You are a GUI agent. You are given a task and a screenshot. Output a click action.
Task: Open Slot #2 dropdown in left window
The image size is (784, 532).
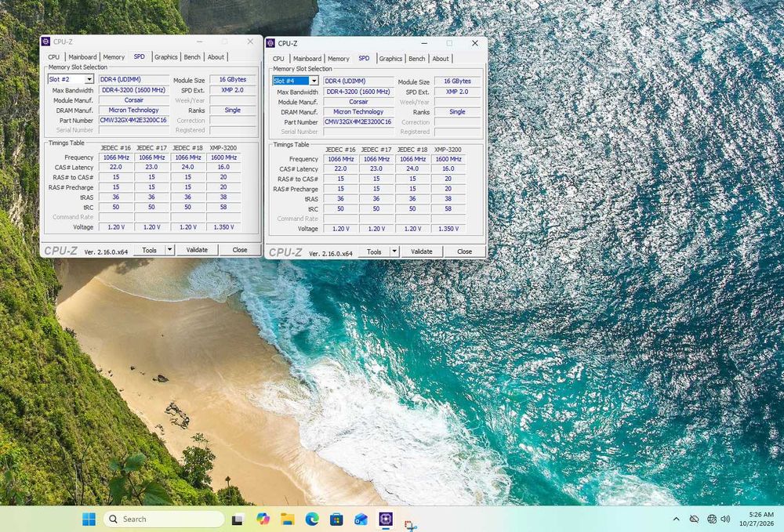pos(89,79)
